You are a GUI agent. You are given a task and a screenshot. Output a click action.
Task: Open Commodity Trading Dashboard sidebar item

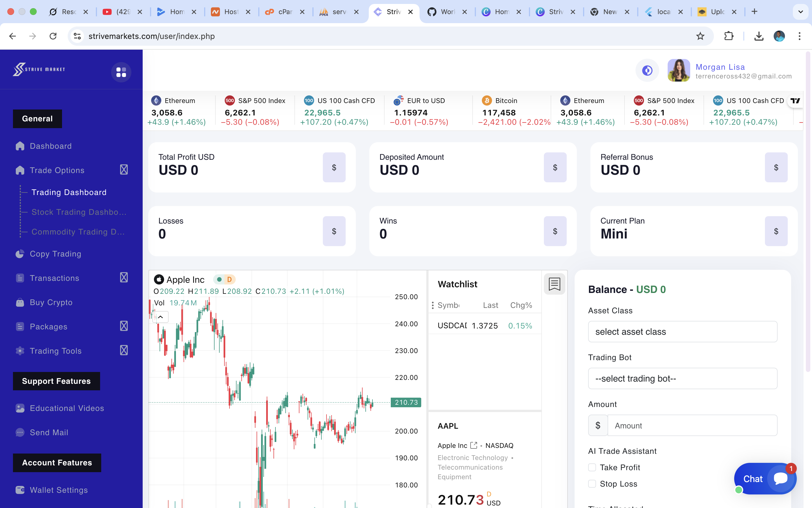point(78,232)
